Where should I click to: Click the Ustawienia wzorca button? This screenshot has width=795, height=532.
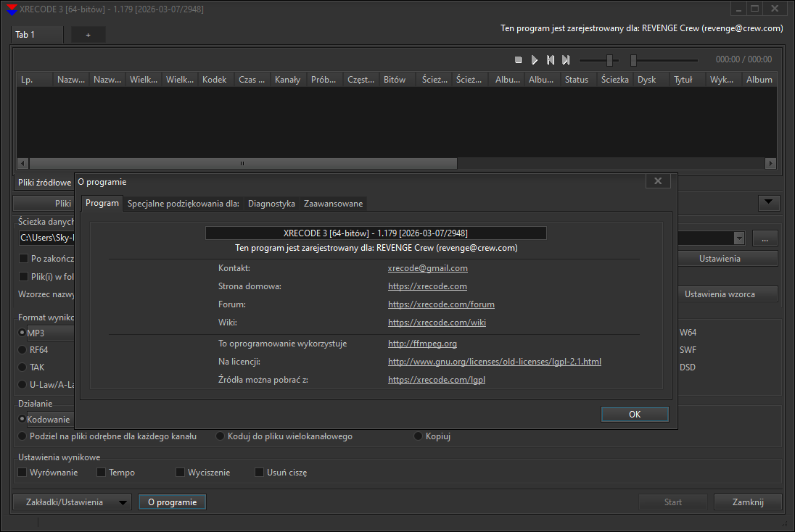[x=728, y=294]
